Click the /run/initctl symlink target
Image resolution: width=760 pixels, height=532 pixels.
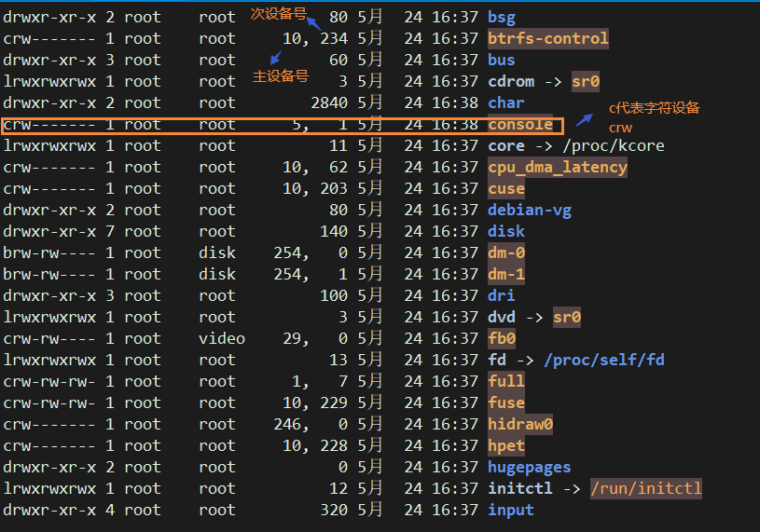pyautogui.click(x=646, y=488)
